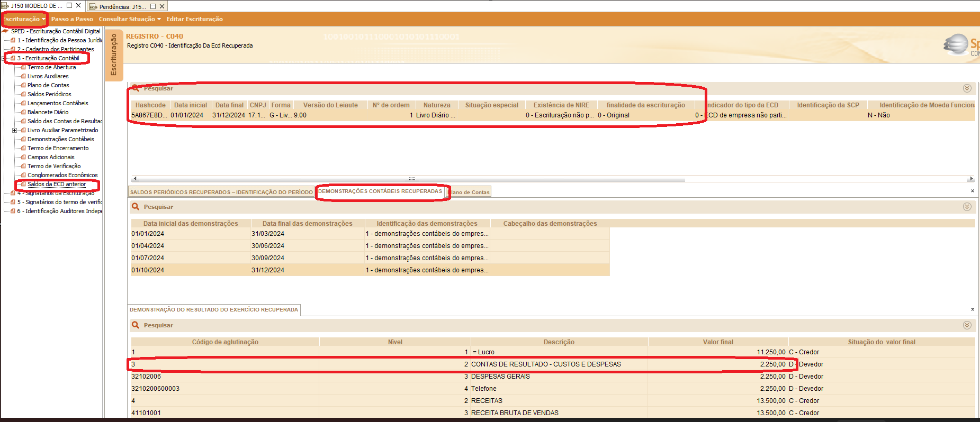
Task: Click the magnifier icon above Data inicial das demonstrações
Action: pos(136,207)
